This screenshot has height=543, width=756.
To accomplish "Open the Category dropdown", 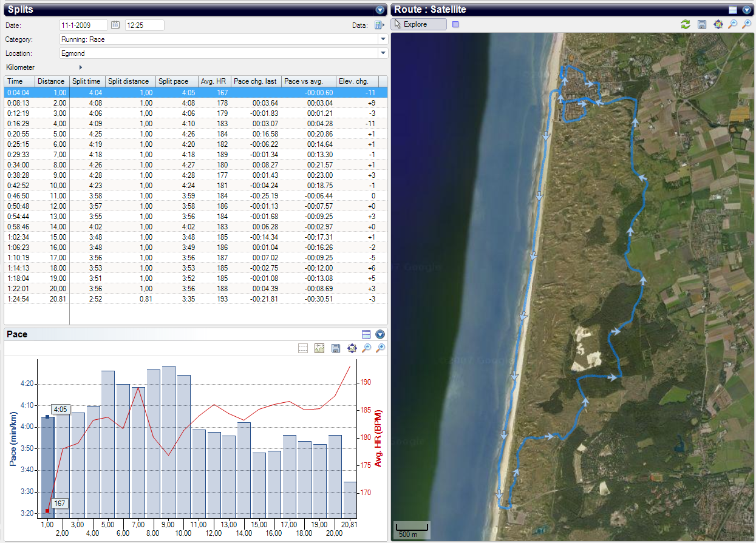I will coord(383,39).
